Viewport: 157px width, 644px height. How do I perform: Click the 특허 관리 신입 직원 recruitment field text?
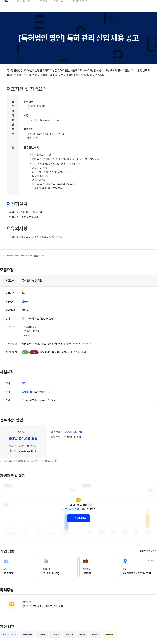click(32, 281)
